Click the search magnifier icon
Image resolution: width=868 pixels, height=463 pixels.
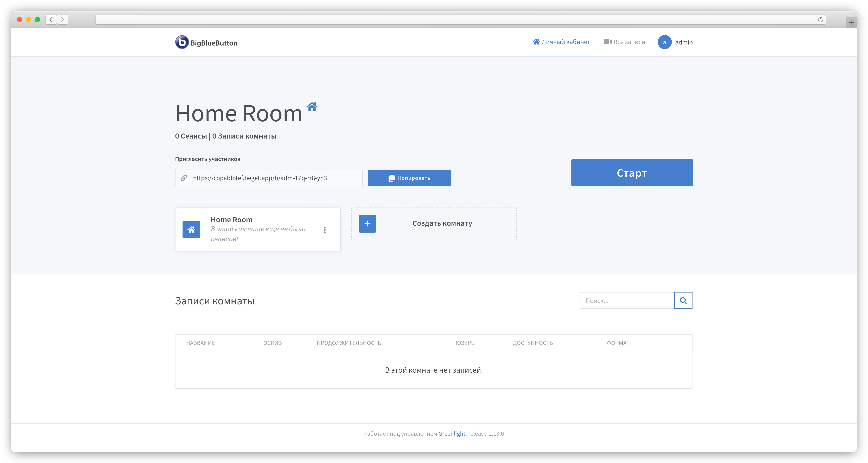[683, 300]
